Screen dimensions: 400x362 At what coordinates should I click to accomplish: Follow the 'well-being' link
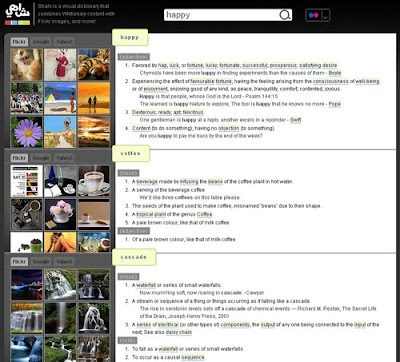[367, 81]
